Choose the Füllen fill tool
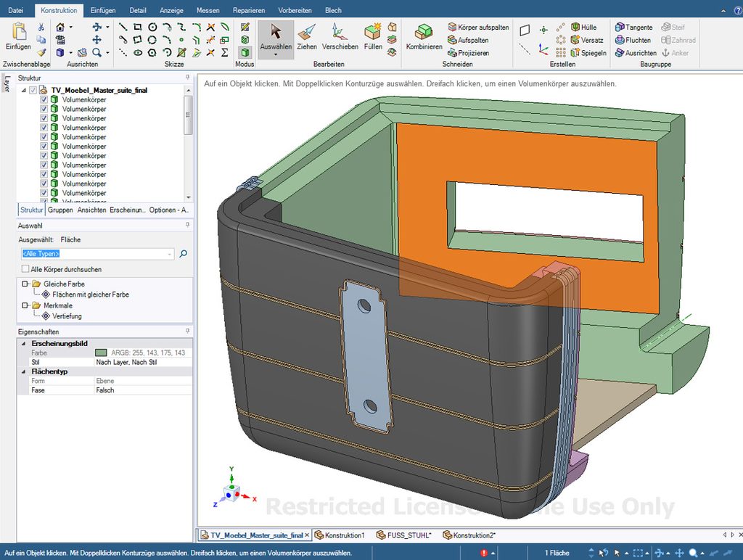This screenshot has width=743, height=560. point(373,35)
